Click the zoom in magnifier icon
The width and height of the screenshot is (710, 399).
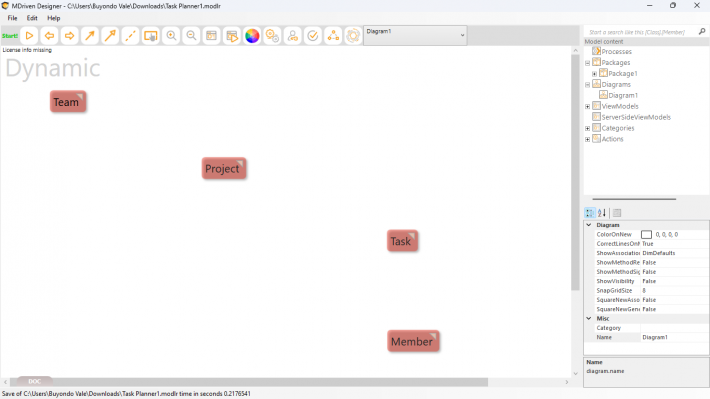(171, 36)
